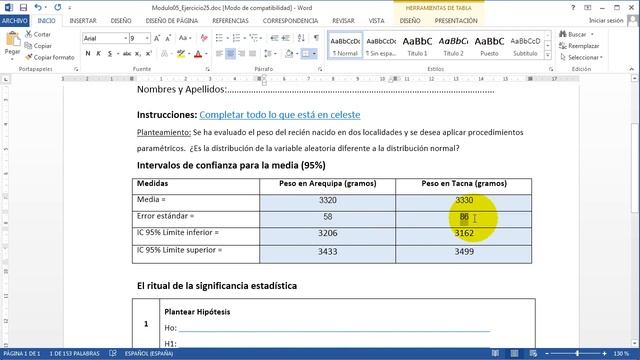Click the proofing check icon in the status bar
Image resolution: width=640 pixels, height=360 pixels.
click(x=113, y=353)
